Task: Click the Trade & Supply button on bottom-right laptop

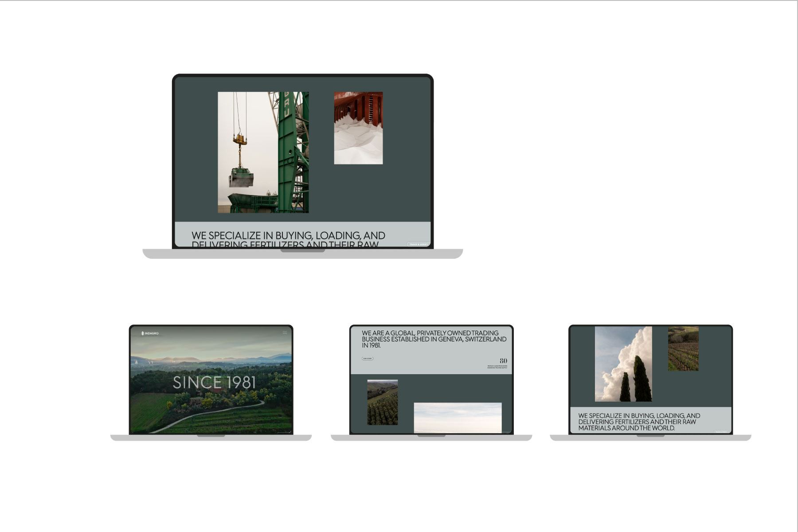Action: 721,432
